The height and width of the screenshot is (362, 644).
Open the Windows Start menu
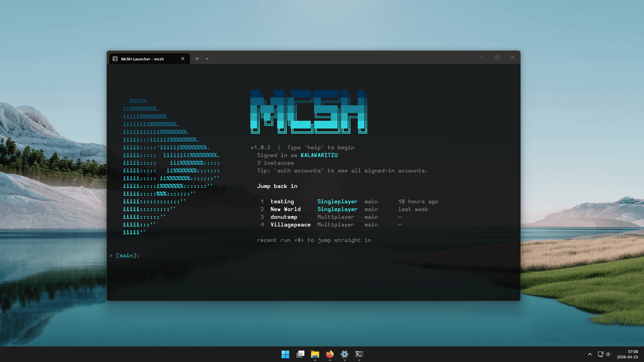285,354
